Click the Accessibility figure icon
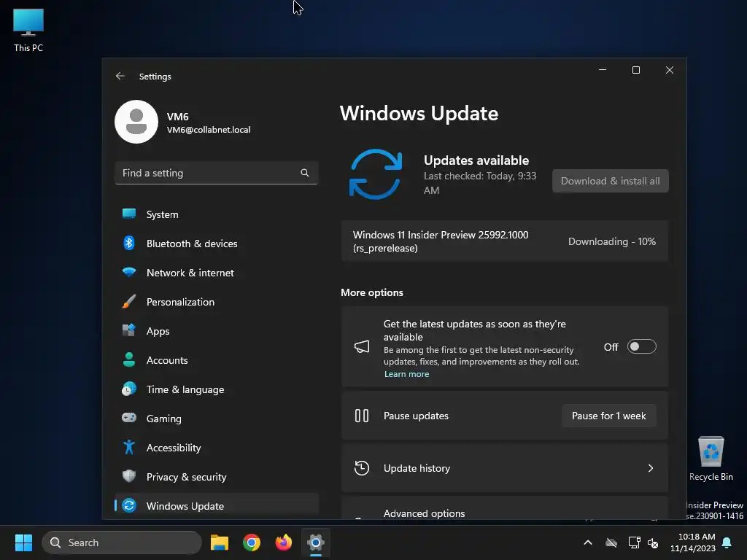 128,447
